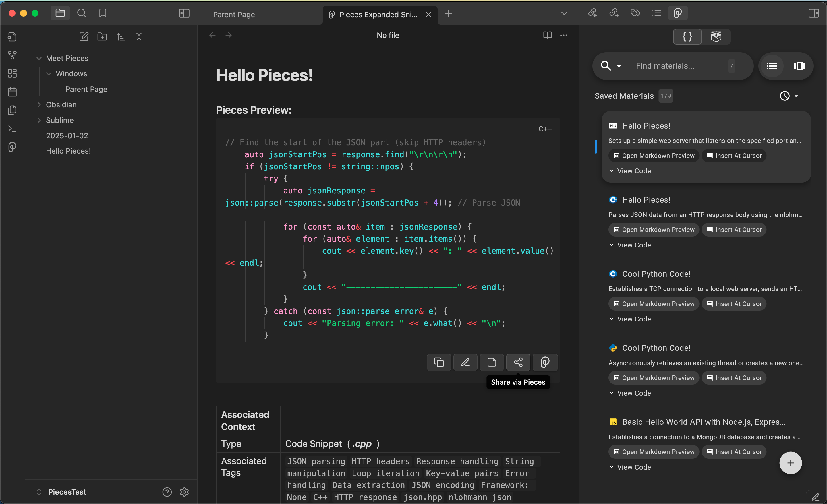The image size is (827, 504).
Task: Switch to the Parent Page tab
Action: 234,14
